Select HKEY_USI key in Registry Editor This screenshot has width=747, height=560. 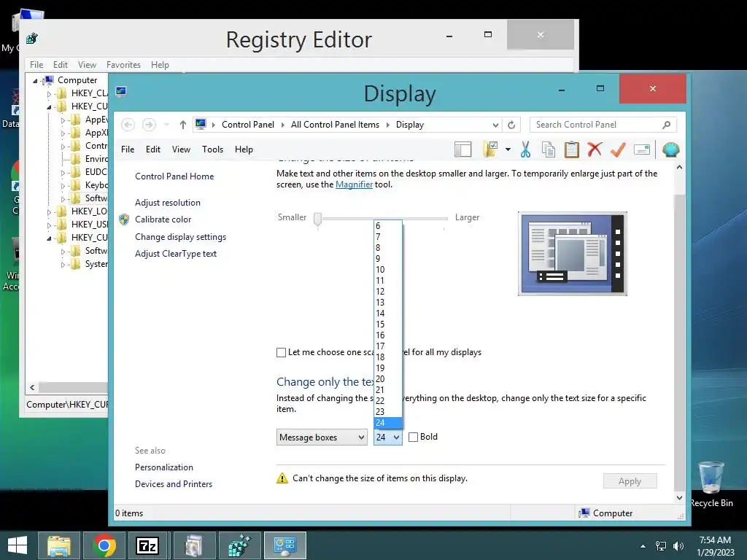coord(89,225)
